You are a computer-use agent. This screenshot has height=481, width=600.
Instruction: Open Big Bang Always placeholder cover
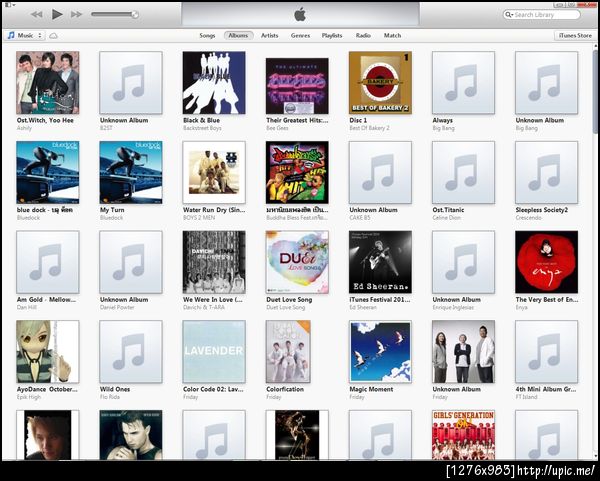[463, 83]
